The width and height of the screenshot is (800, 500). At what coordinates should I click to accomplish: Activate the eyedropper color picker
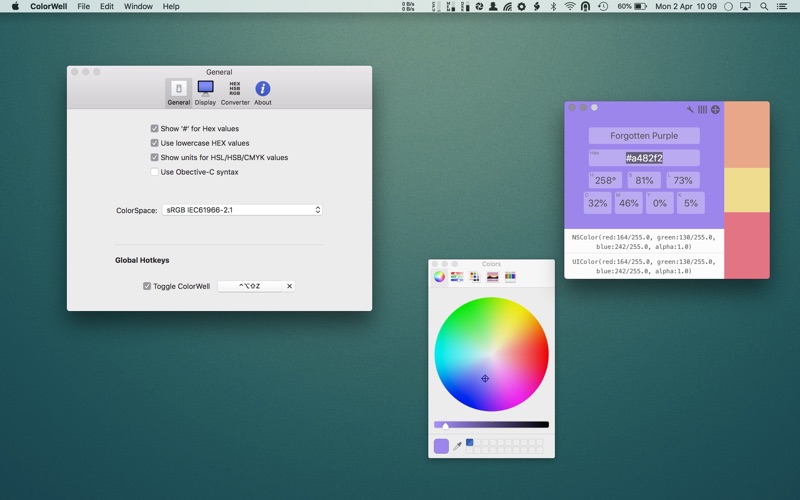[x=458, y=446]
